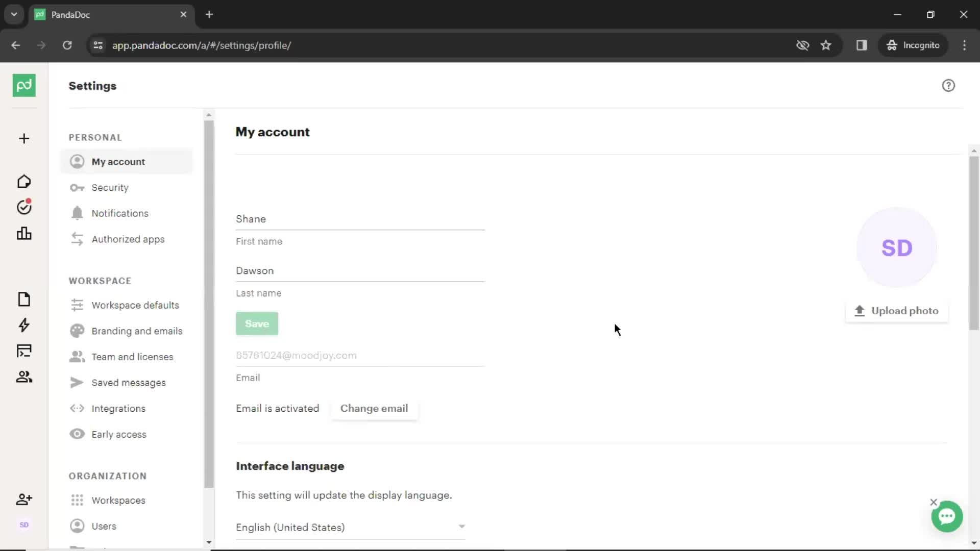
Task: Toggle the incognito mode indicator in browser
Action: click(913, 45)
